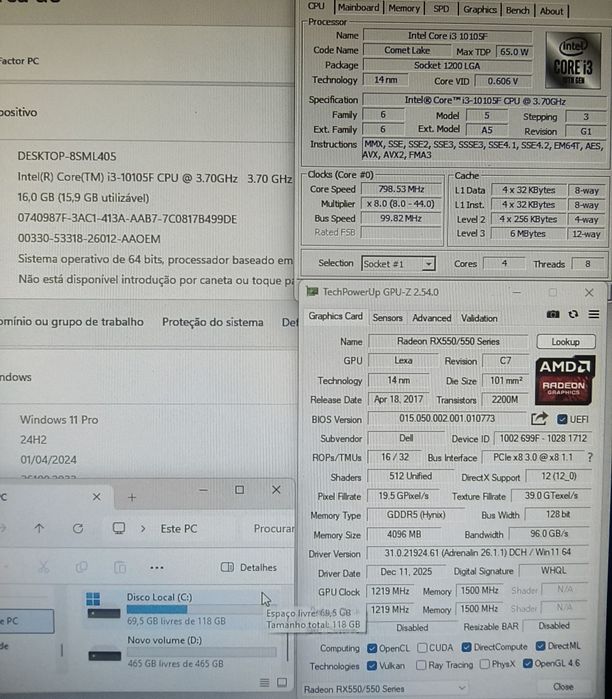The width and height of the screenshot is (612, 699).
Task: Open CPU-Z Bench tab
Action: point(518,10)
